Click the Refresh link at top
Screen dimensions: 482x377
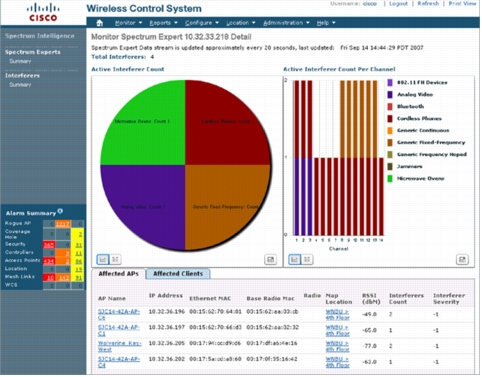[x=428, y=4]
